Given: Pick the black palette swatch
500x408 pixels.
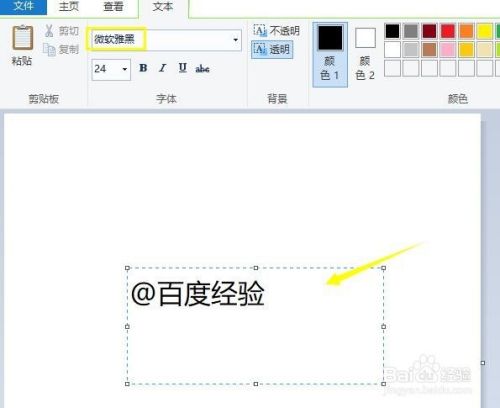Looking at the screenshot, I should coord(392,31).
